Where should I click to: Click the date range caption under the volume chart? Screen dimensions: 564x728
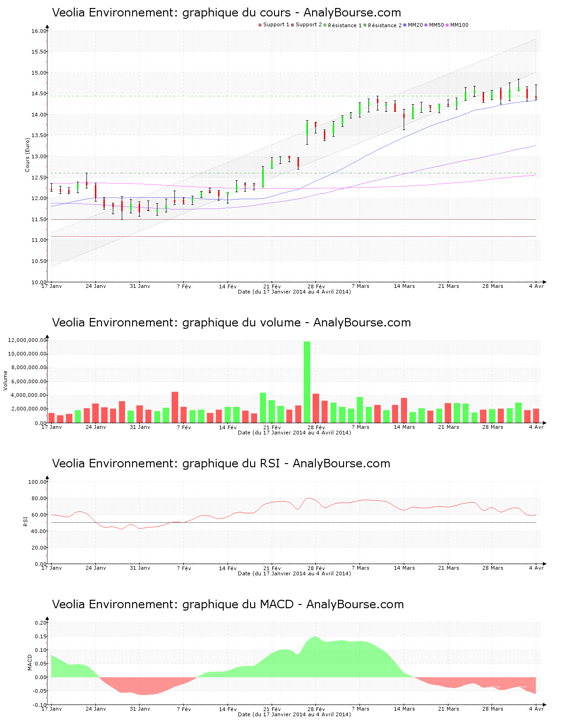(294, 433)
